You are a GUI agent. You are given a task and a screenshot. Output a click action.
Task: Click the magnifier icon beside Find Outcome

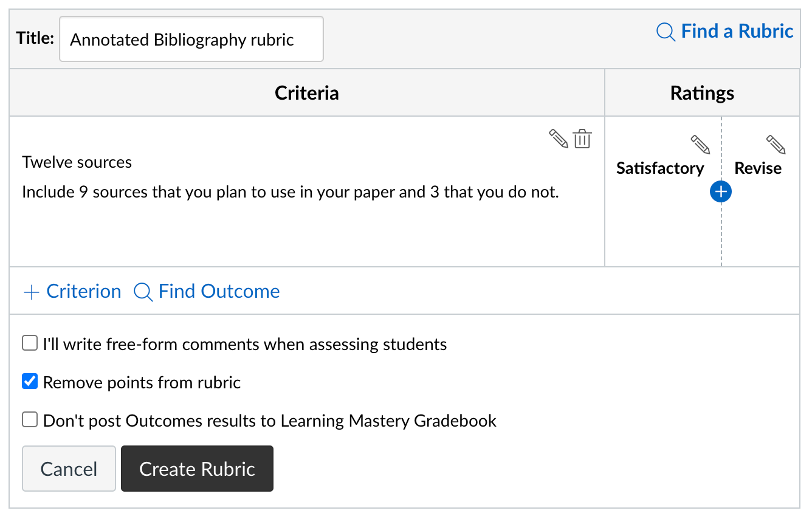pos(143,292)
